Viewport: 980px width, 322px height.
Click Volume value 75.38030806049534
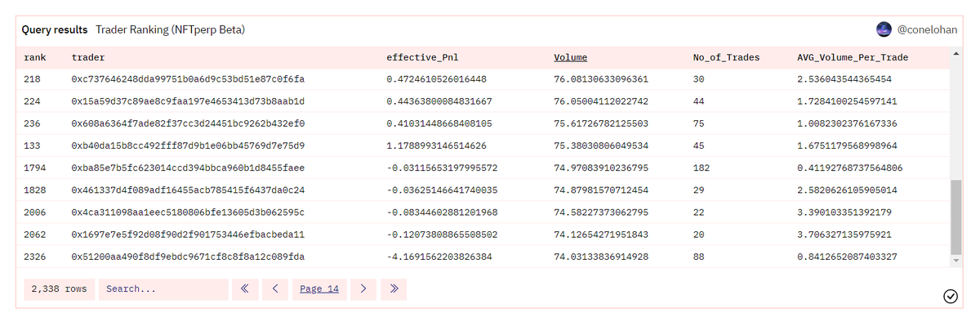coord(601,145)
